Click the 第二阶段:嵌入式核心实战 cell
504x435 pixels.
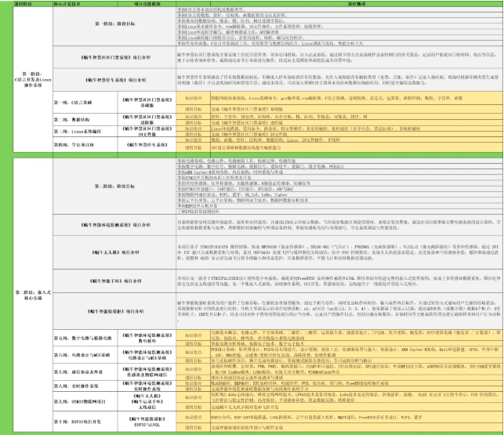33,295
